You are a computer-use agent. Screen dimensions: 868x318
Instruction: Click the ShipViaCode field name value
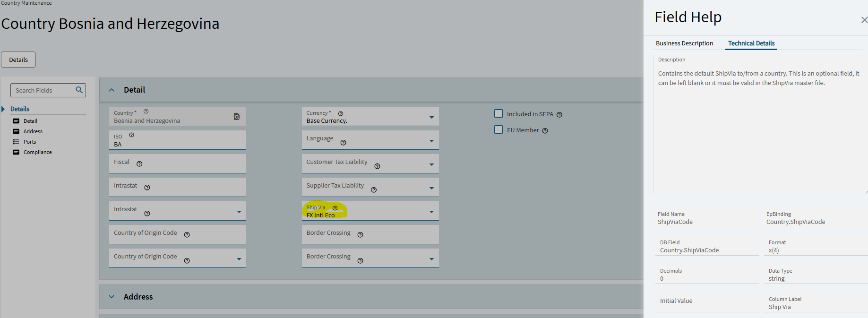[x=675, y=222]
